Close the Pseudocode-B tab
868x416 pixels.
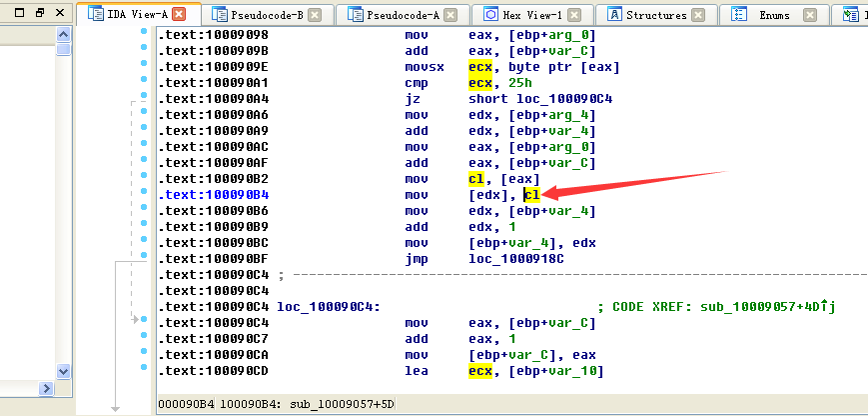point(315,15)
